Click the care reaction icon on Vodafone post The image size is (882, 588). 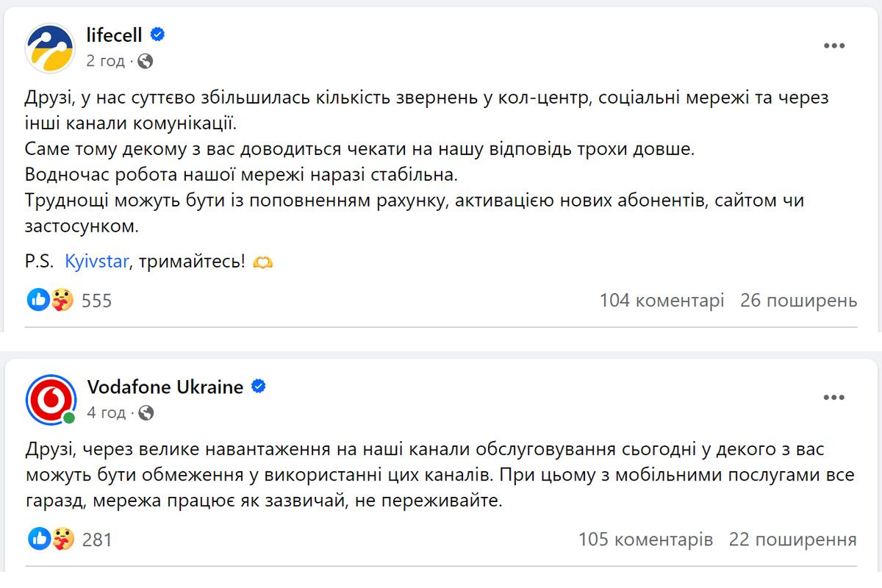63,539
